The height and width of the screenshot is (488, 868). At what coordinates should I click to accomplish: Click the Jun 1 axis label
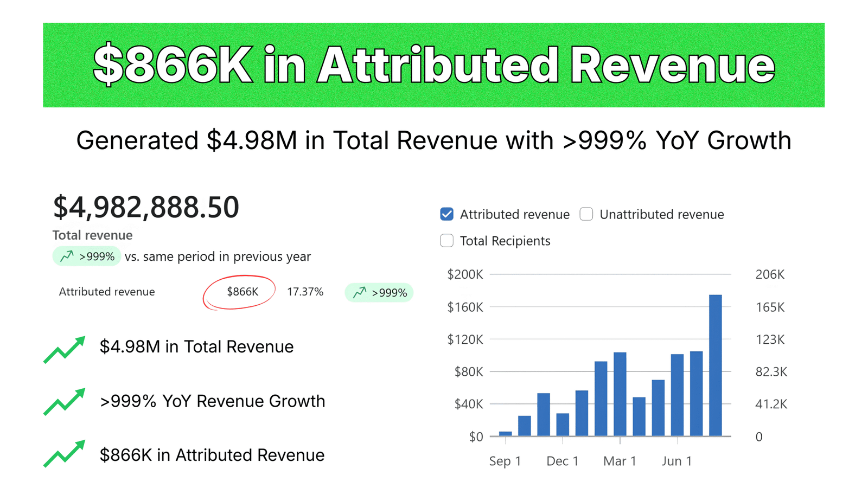(x=677, y=461)
